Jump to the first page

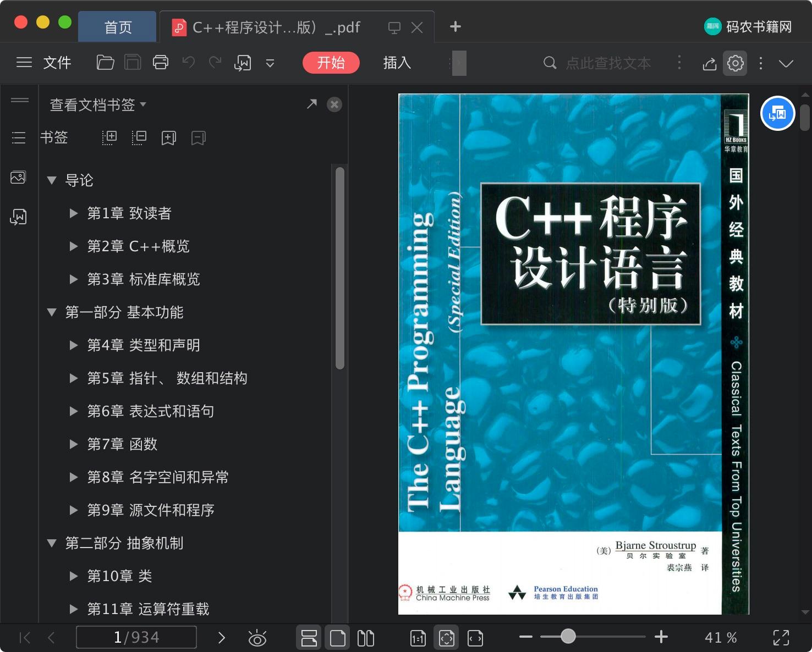coord(25,638)
